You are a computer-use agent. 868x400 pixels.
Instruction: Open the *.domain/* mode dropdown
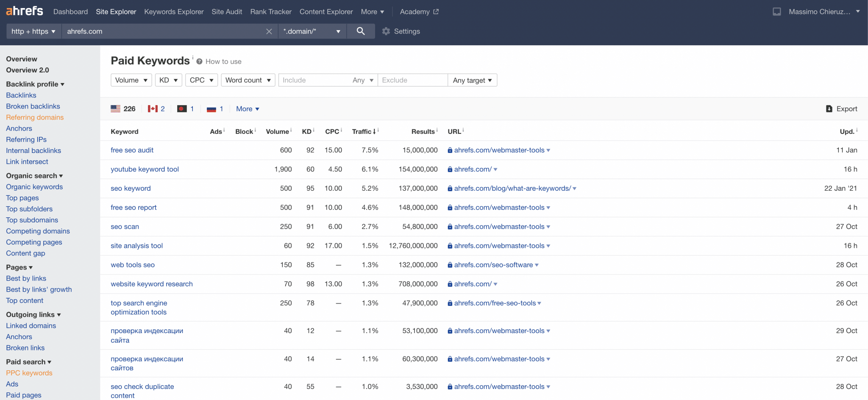tap(312, 31)
